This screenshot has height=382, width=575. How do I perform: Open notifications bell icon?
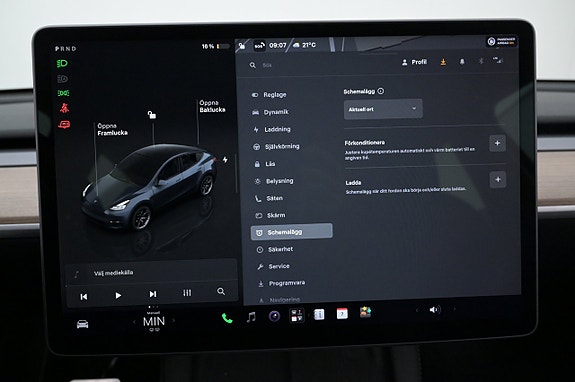point(462,62)
